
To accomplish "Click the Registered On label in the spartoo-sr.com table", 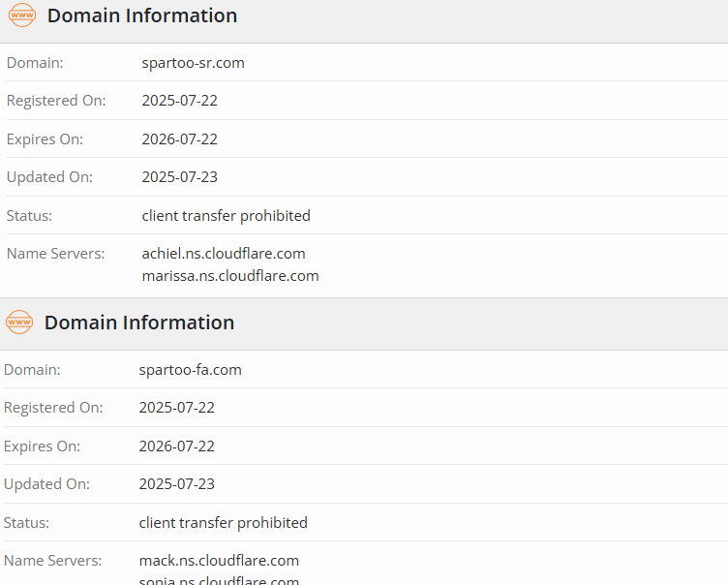I will point(56,101).
